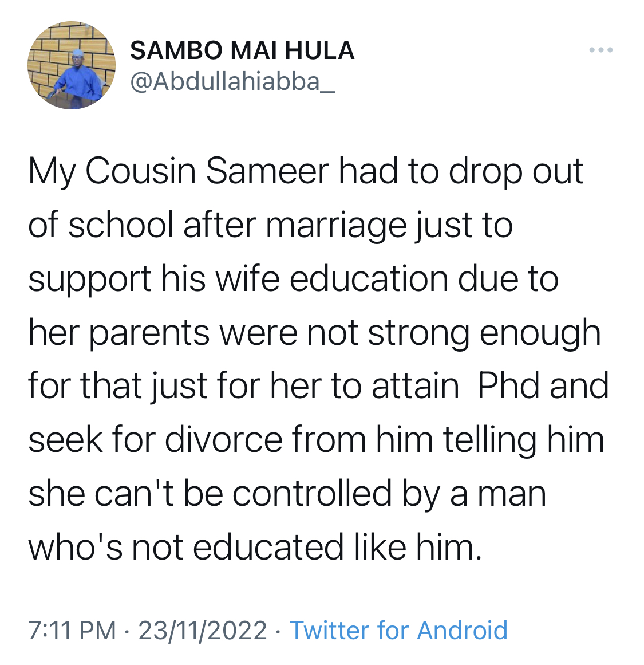Screen dimensions: 644x665
Task: Click the line 'she can't be controlled by a man'
Action: coord(287,495)
